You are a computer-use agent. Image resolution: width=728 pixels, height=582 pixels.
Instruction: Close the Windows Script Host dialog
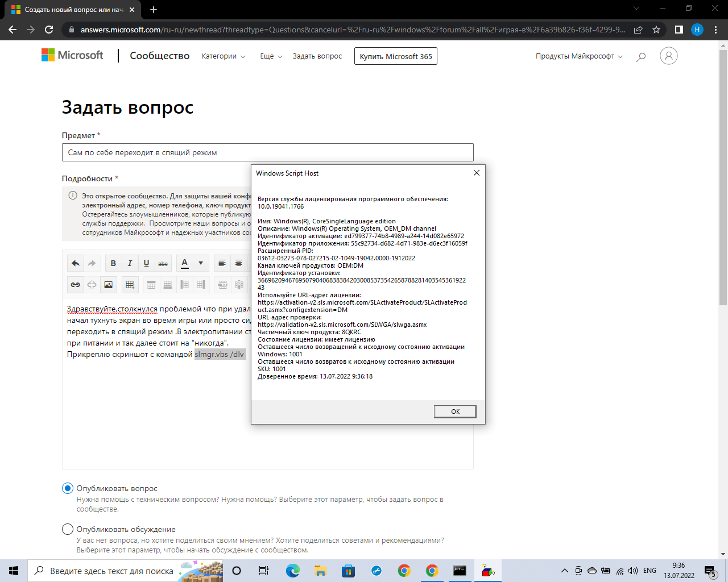pyautogui.click(x=477, y=173)
